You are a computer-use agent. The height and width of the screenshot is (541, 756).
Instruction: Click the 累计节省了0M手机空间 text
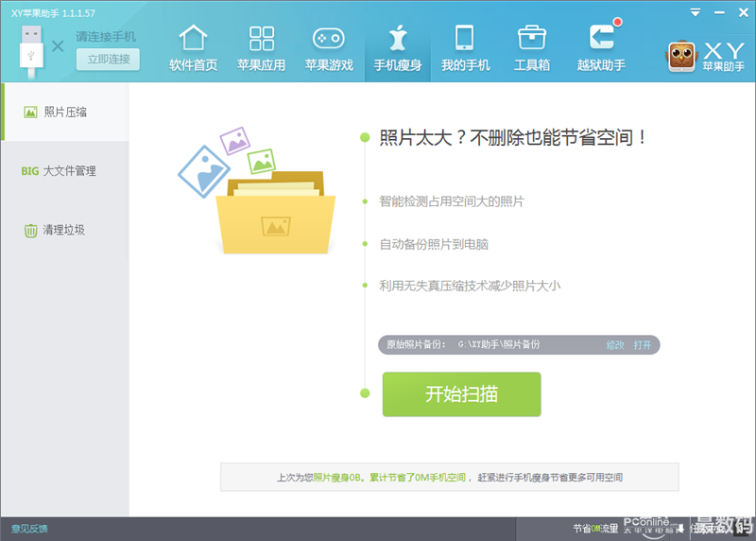[418, 478]
